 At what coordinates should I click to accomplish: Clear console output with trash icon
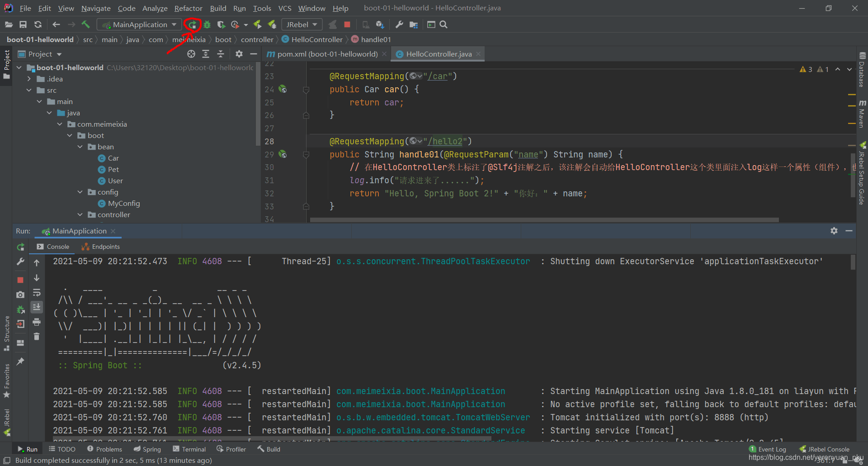[37, 336]
